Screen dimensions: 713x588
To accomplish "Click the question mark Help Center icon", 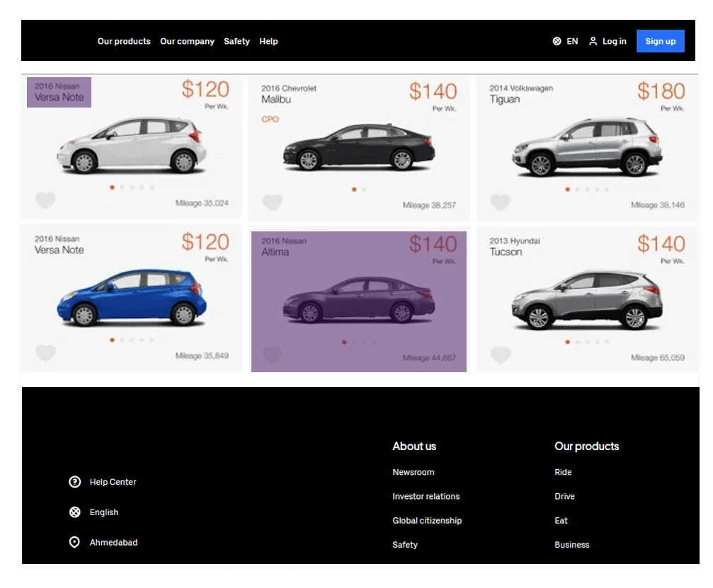I will pyautogui.click(x=74, y=482).
